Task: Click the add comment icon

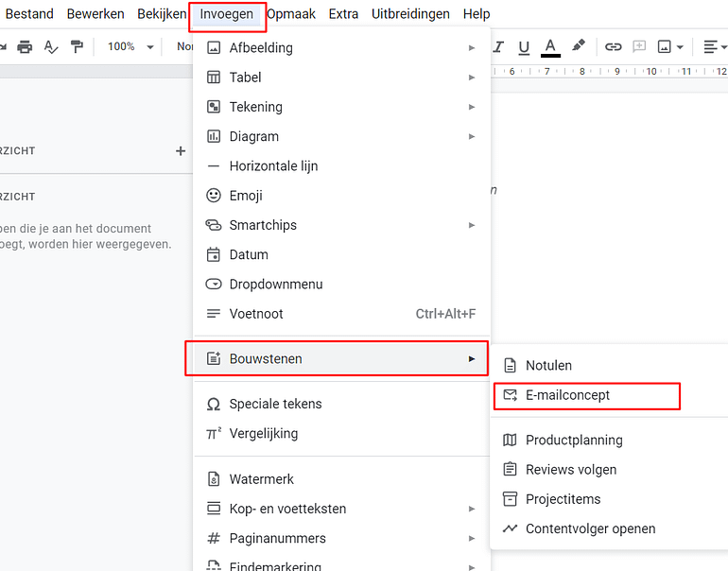Action: 639,46
